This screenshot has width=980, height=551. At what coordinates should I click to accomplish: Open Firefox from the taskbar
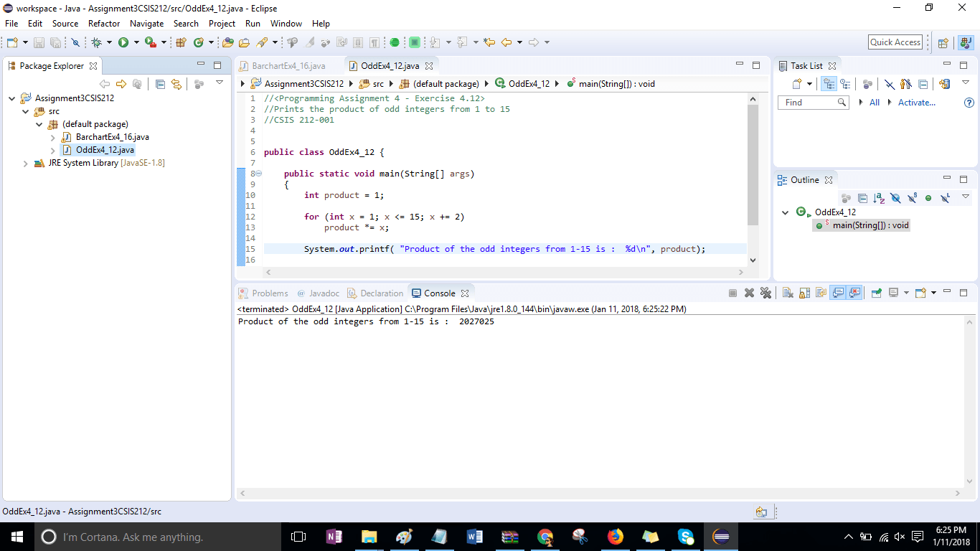(616, 537)
